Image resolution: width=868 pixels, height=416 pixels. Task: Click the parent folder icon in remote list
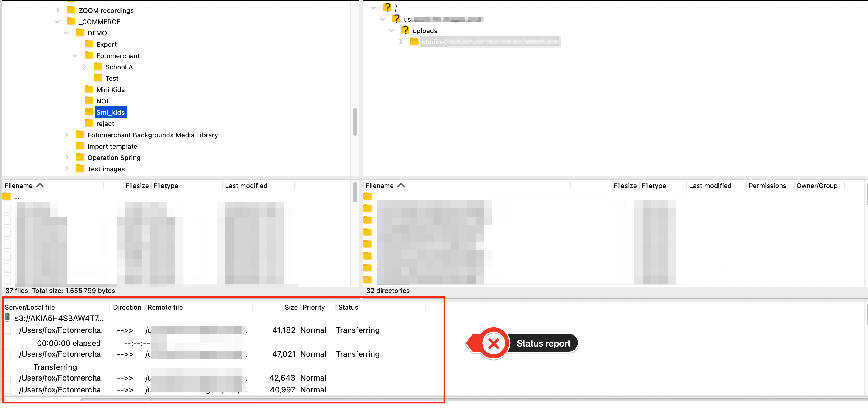[368, 197]
